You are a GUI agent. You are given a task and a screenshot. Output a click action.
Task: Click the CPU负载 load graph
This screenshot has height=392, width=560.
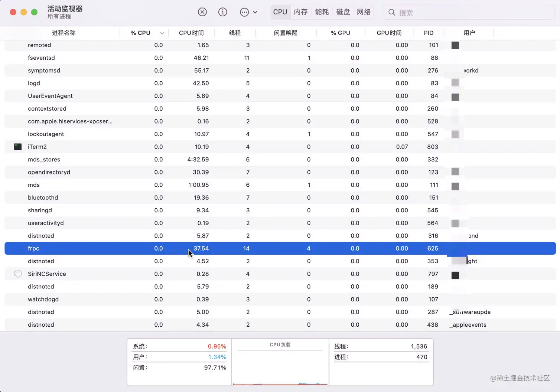280,362
